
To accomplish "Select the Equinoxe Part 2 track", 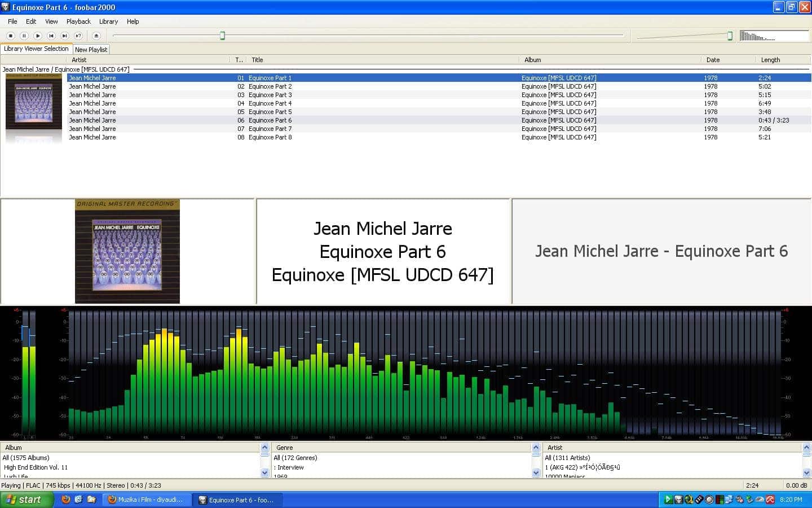I will point(439,86).
